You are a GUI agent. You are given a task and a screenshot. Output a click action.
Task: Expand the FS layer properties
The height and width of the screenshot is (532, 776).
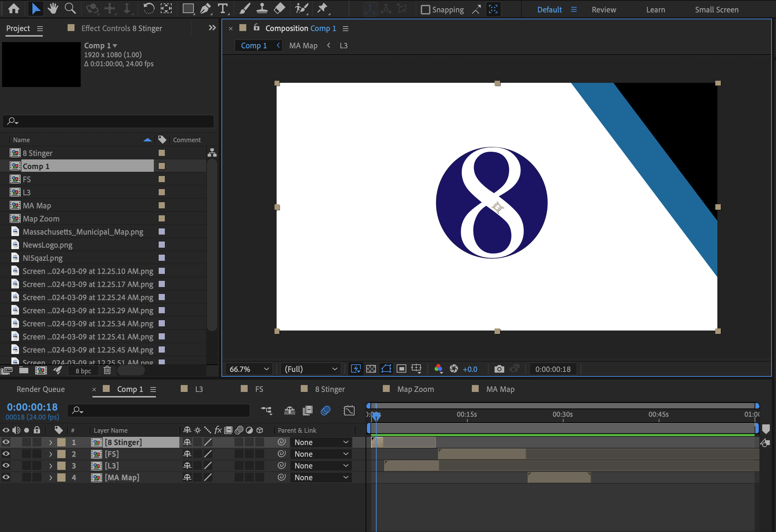pyautogui.click(x=51, y=454)
